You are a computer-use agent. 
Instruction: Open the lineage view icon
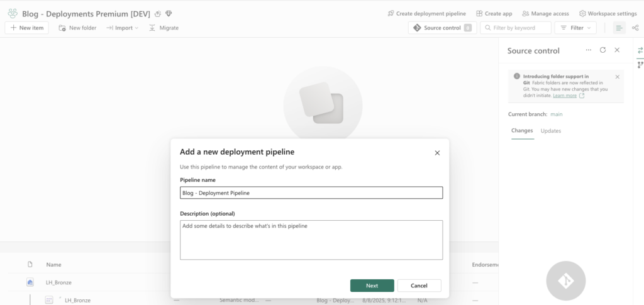(635, 28)
